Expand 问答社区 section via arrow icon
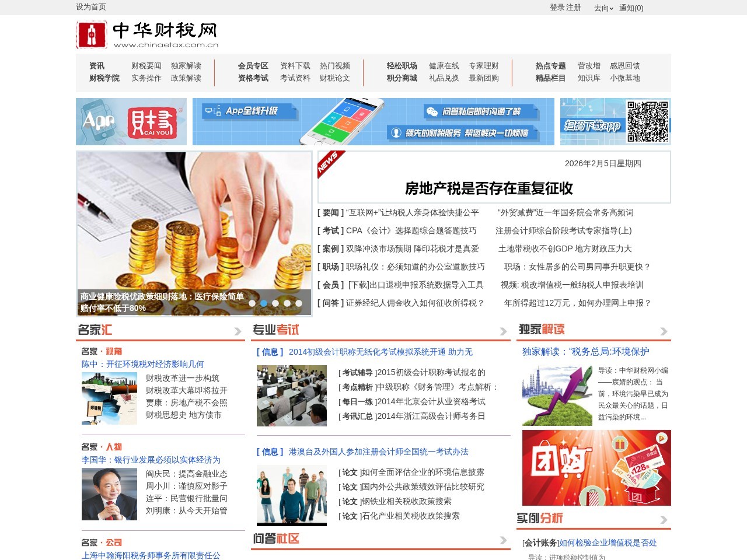747x560 pixels. pos(503,540)
